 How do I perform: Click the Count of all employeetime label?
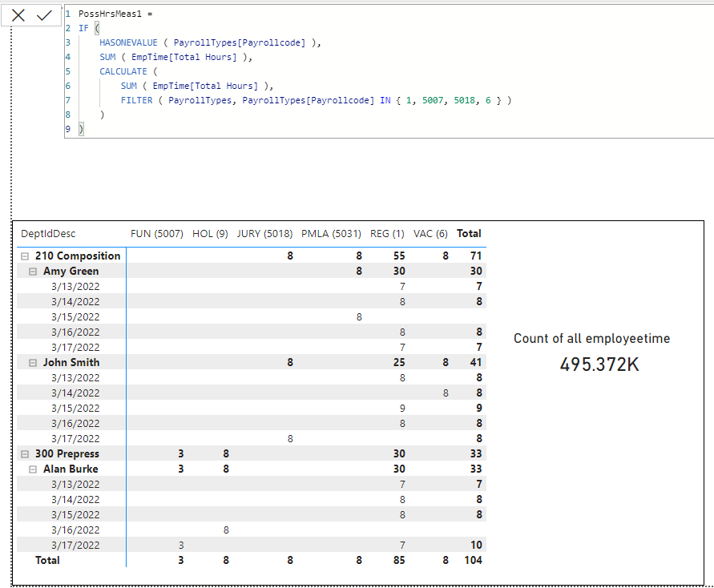(591, 339)
